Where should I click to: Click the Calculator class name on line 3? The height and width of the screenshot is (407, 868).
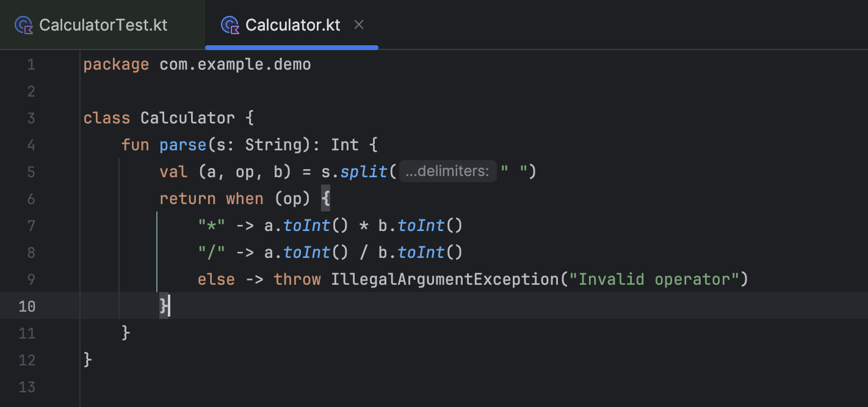[x=187, y=118]
